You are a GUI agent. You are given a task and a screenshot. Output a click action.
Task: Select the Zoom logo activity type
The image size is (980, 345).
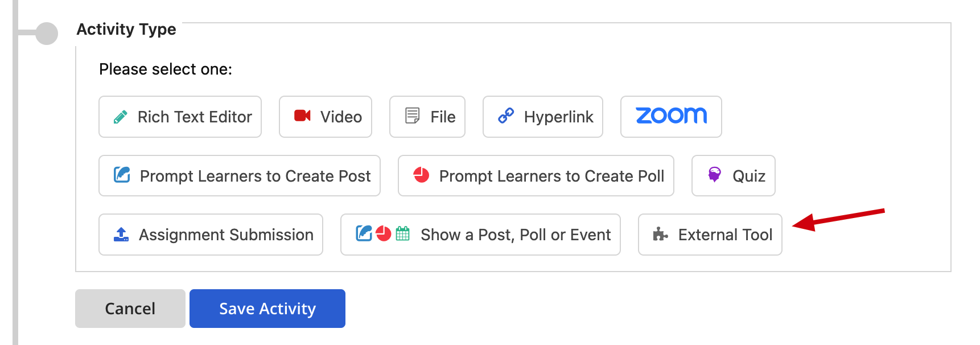671,117
